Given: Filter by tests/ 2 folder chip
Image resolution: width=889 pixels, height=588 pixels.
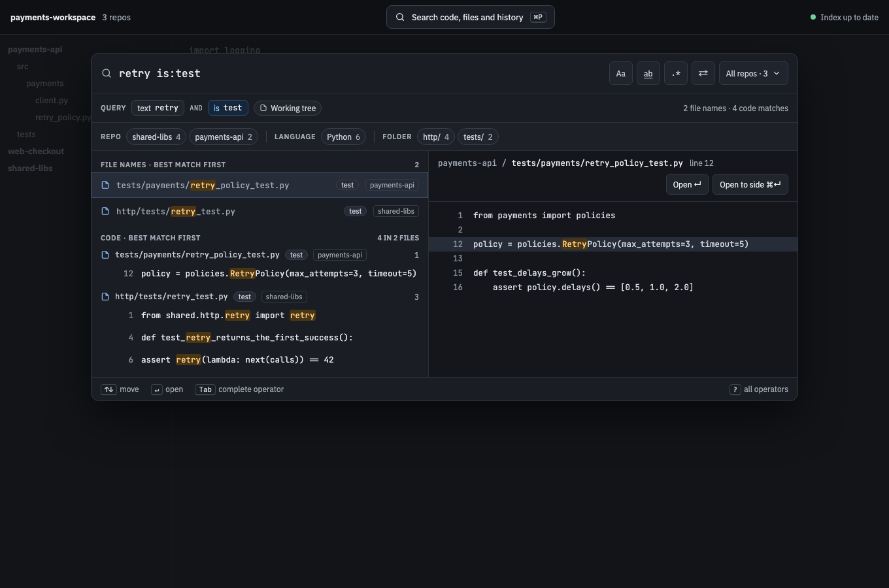Looking at the screenshot, I should [478, 137].
